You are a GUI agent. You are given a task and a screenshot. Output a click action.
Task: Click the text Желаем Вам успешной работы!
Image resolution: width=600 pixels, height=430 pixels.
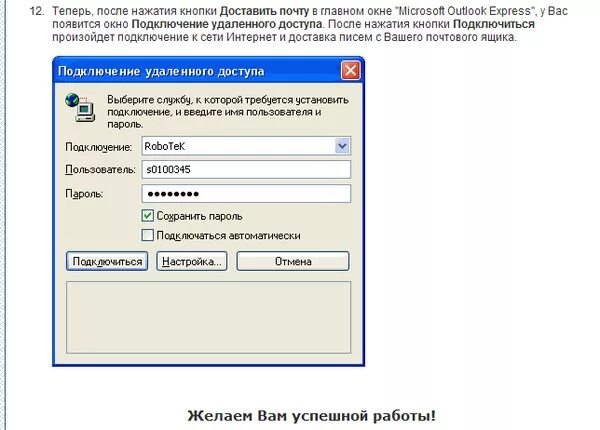(311, 415)
